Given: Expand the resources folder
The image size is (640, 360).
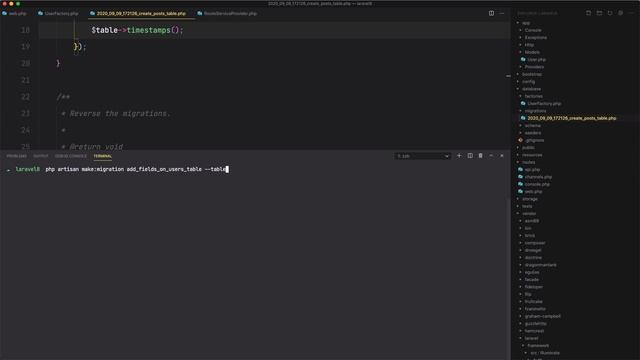Looking at the screenshot, I should 532,155.
